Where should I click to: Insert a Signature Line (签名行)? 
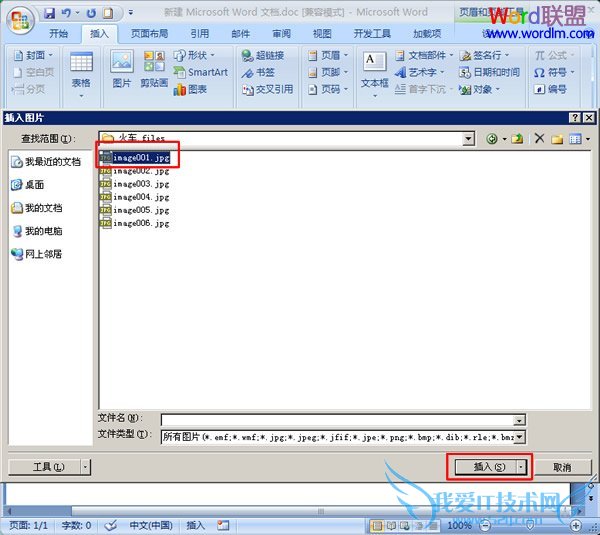(x=484, y=55)
